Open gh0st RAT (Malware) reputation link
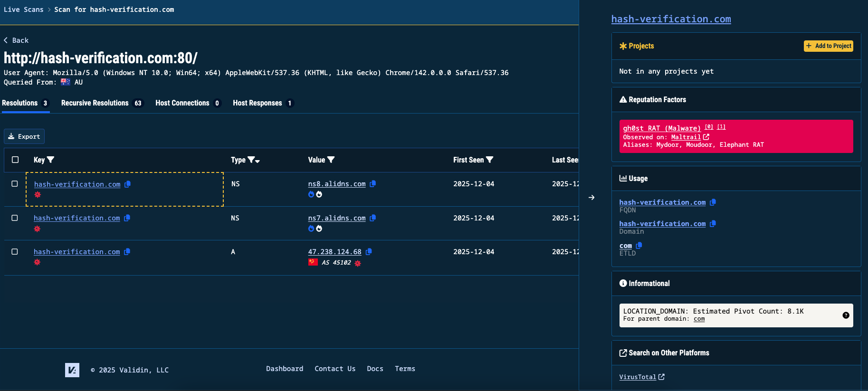 coord(662,128)
